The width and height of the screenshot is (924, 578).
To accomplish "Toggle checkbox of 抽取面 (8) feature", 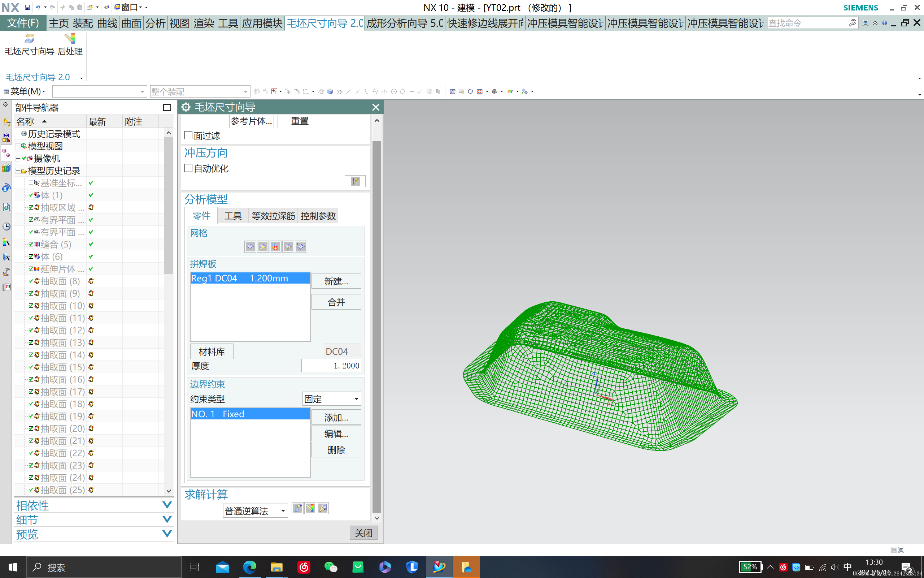I will tap(31, 281).
